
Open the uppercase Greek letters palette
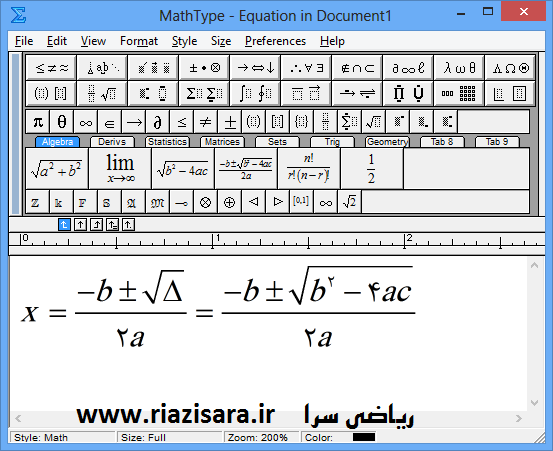tap(510, 67)
